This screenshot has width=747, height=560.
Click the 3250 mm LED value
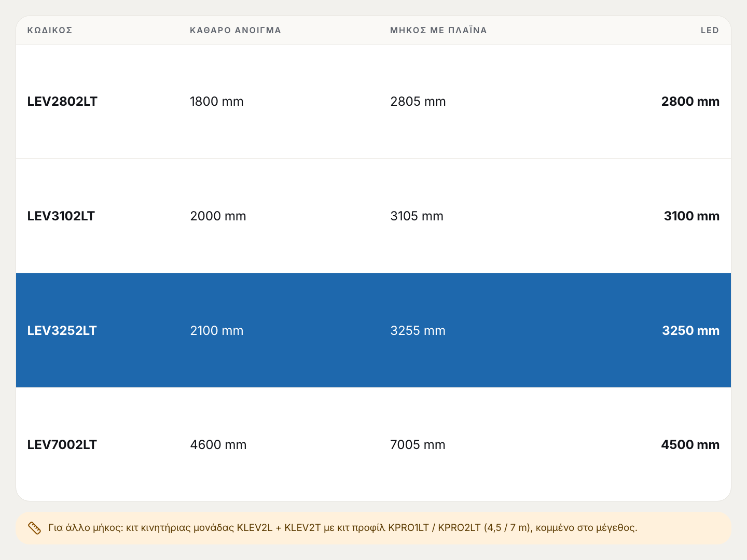point(691,331)
